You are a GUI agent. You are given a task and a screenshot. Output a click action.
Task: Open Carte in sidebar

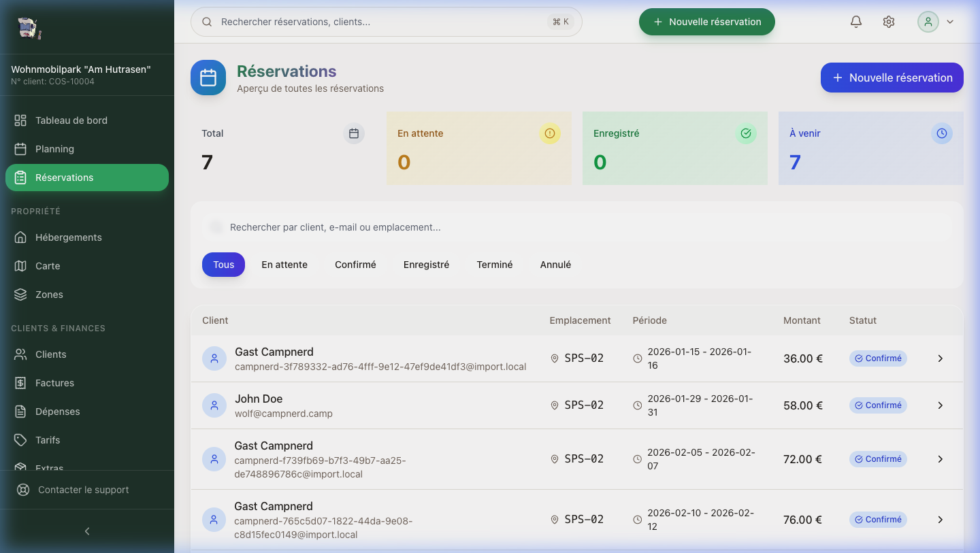[87, 266]
